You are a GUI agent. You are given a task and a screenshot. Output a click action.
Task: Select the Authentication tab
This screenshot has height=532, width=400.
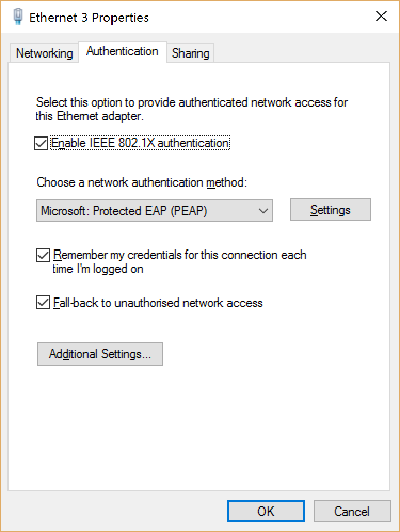tap(122, 51)
